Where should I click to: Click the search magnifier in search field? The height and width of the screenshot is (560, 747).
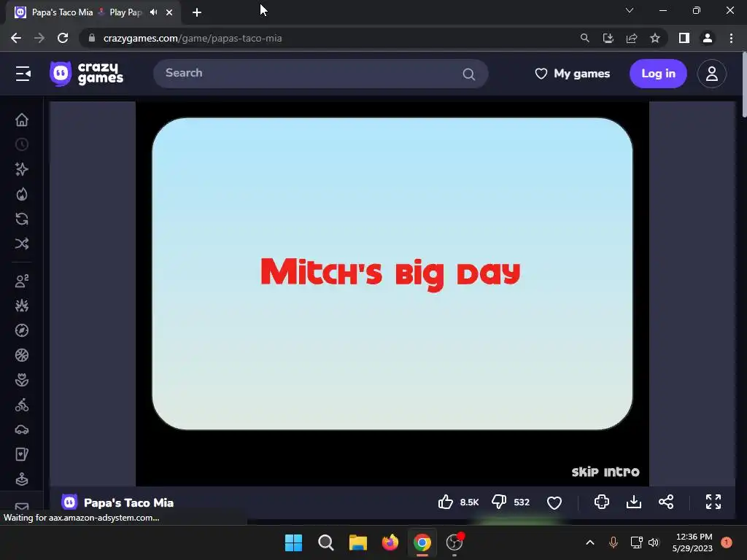click(469, 74)
